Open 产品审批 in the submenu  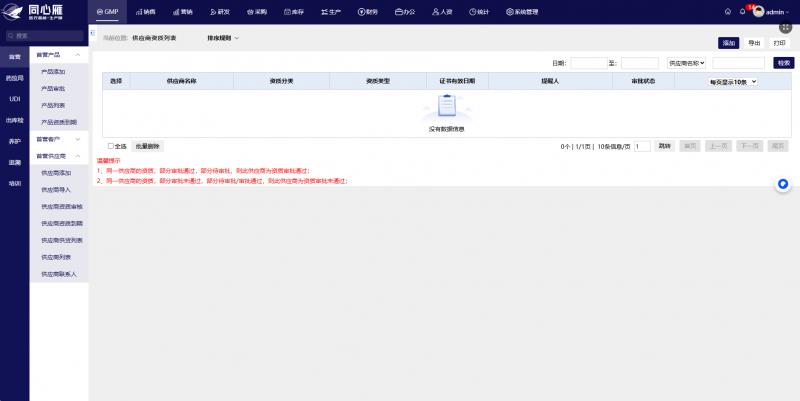tap(53, 89)
